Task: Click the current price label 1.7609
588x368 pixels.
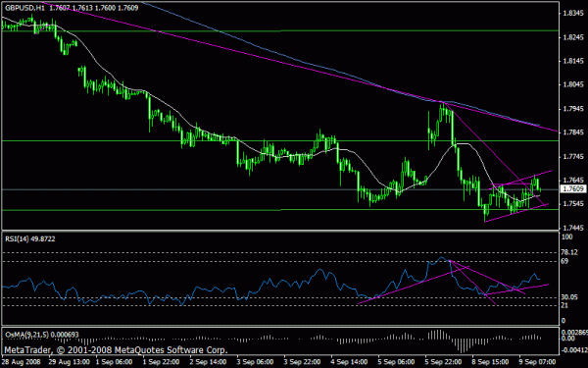Action: click(573, 188)
